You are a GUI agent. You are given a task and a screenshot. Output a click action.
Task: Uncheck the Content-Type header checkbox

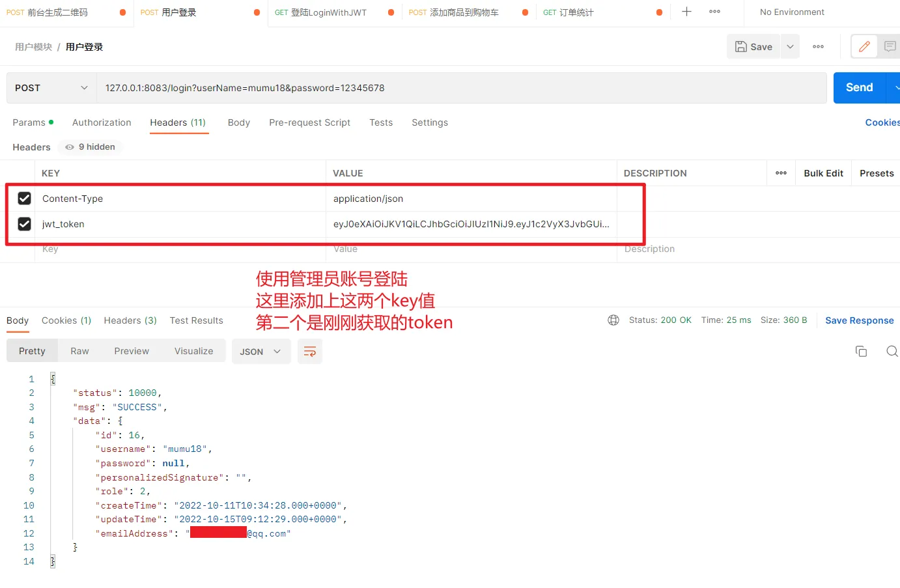pos(24,199)
